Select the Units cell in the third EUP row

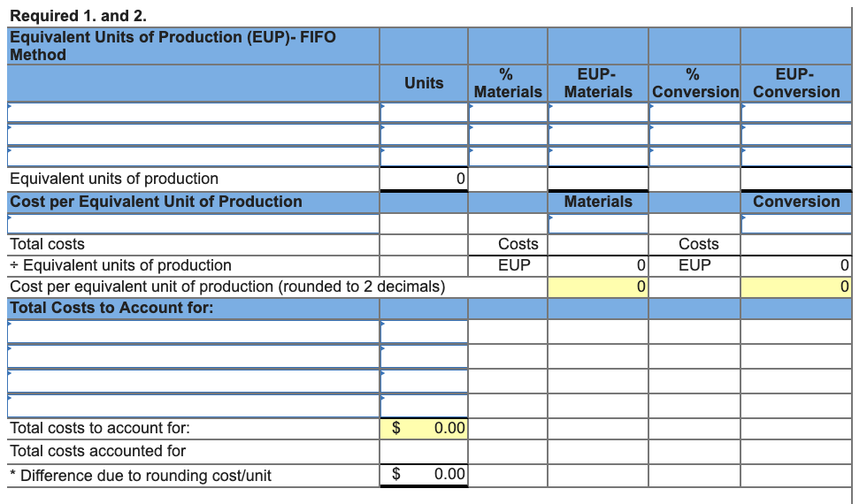click(x=424, y=157)
